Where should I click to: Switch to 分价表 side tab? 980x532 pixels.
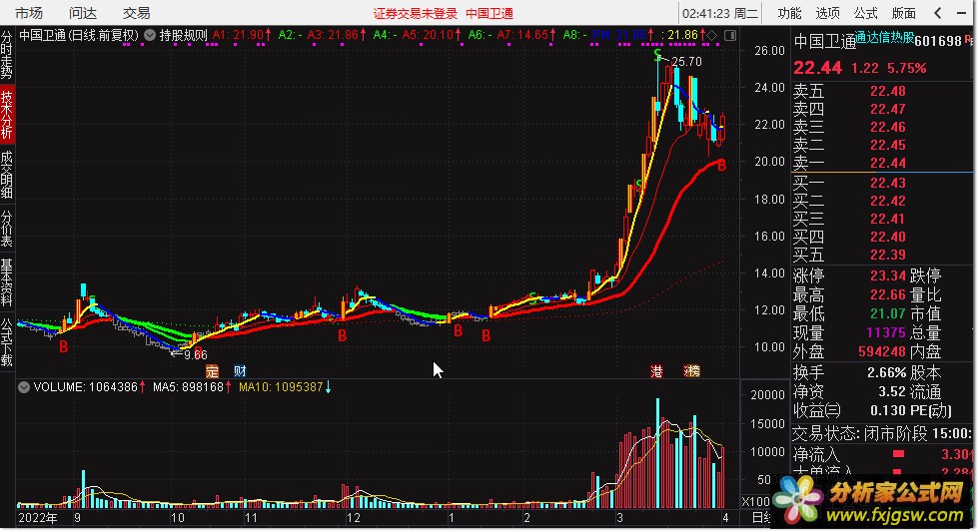point(6,229)
